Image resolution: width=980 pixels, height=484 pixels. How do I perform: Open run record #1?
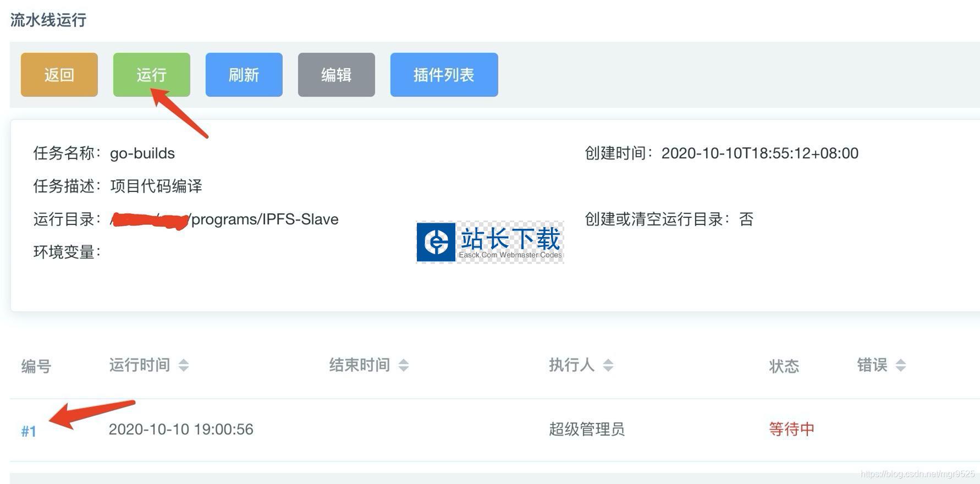(29, 431)
